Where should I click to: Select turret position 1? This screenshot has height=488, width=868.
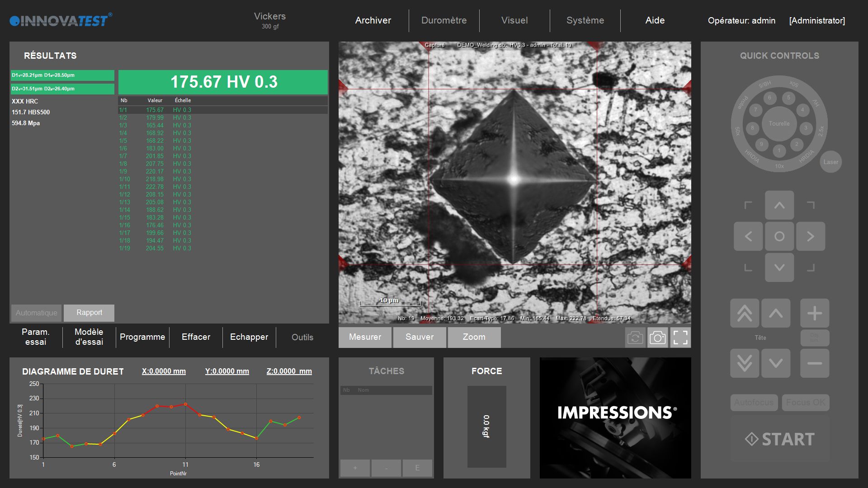coord(779,150)
